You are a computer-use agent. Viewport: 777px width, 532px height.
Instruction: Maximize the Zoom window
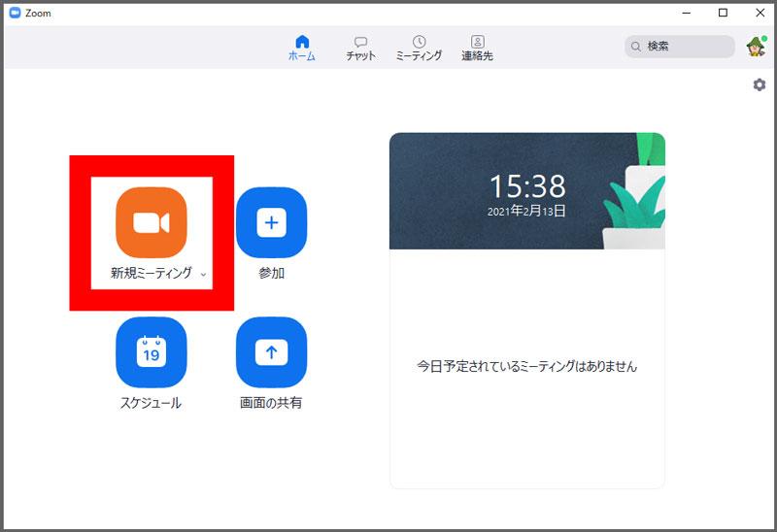tap(723, 13)
